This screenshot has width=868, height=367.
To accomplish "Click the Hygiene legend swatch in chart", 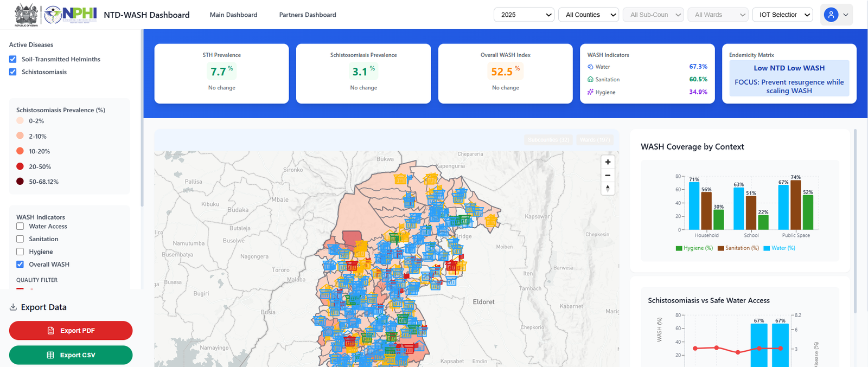I will coord(679,248).
